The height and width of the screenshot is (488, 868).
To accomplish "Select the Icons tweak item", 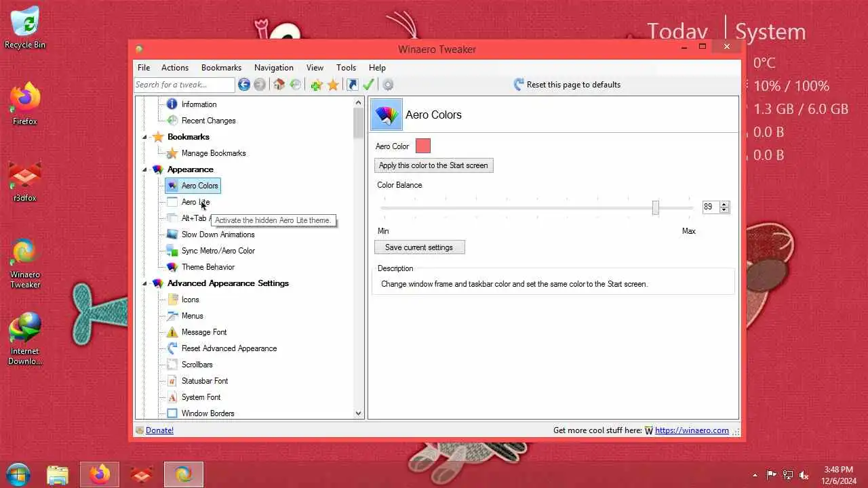I will click(x=190, y=300).
